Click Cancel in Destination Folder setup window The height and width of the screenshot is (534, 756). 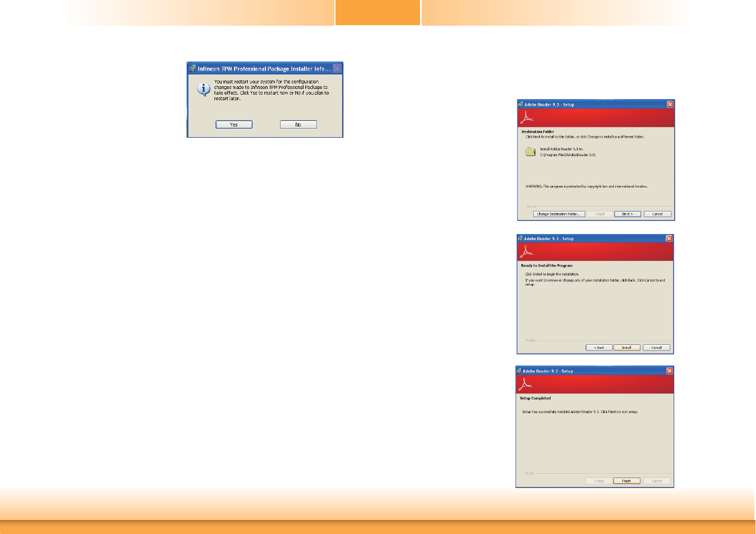click(657, 214)
